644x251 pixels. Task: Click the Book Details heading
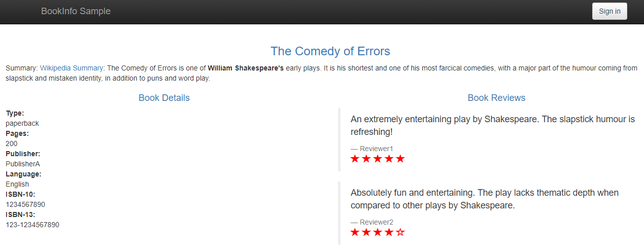point(164,98)
